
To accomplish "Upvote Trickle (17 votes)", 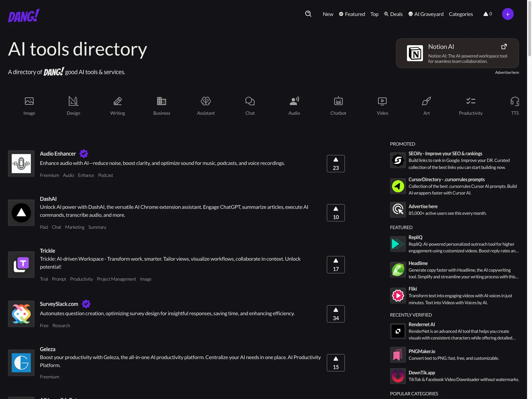I will [x=336, y=265].
